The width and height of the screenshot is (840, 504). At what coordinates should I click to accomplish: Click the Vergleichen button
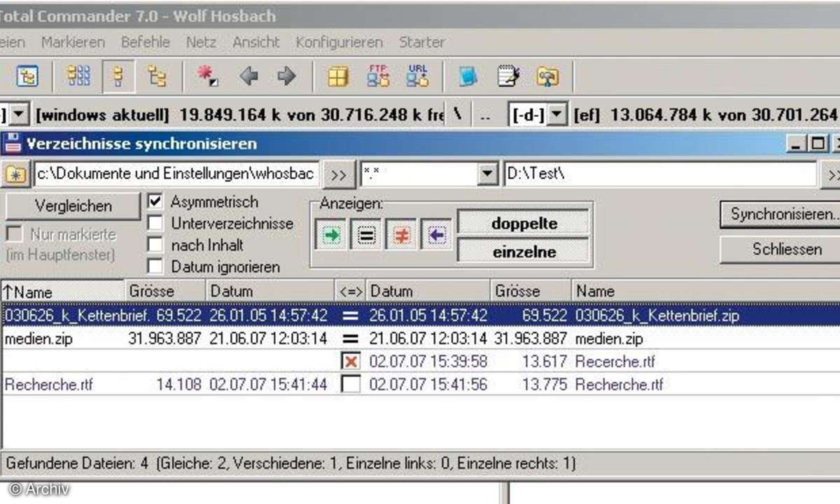pyautogui.click(x=73, y=206)
